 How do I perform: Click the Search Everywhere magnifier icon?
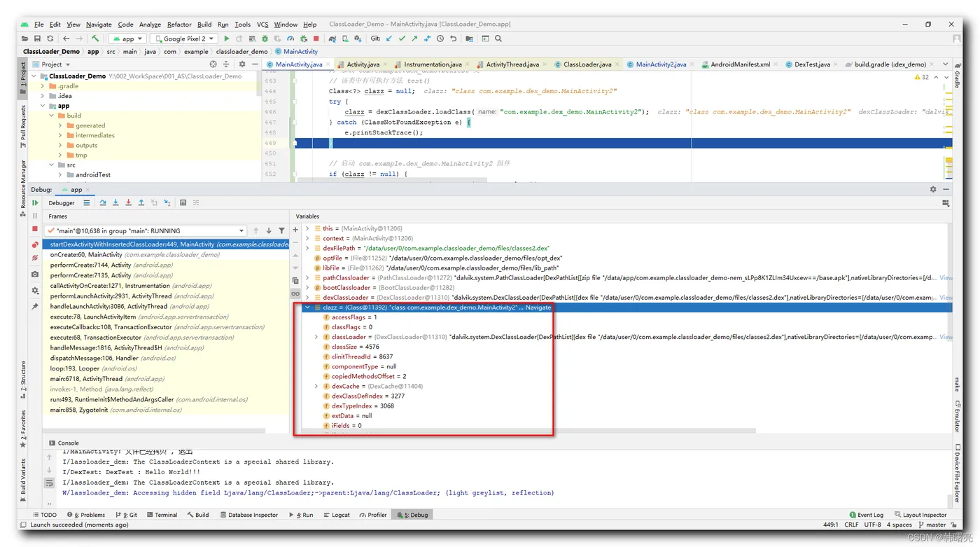498,39
